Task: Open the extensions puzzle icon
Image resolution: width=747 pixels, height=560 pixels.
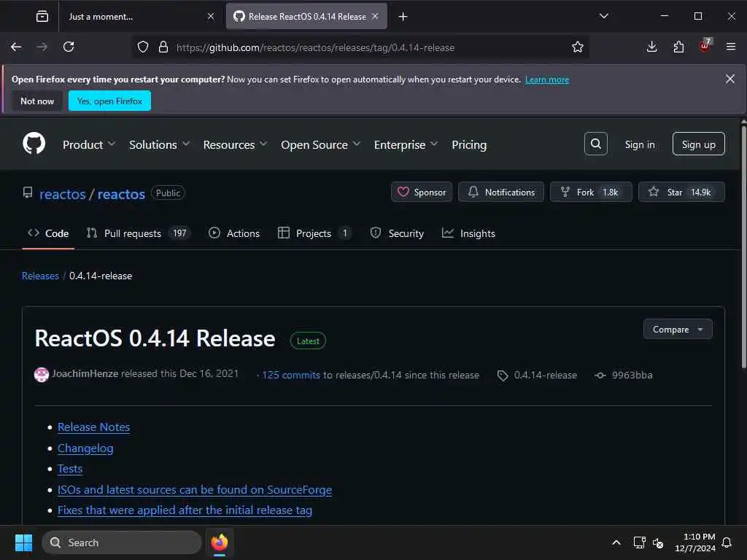Action: pos(678,47)
